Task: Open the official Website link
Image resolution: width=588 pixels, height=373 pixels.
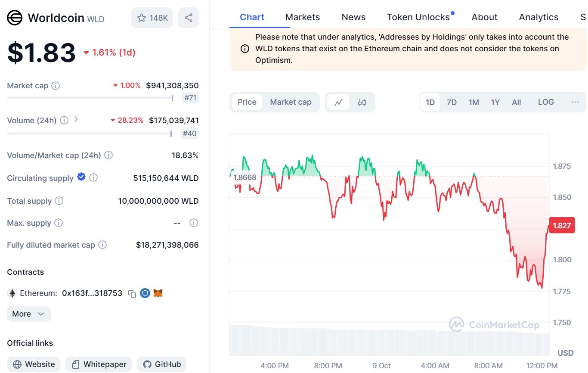Action: point(34,364)
